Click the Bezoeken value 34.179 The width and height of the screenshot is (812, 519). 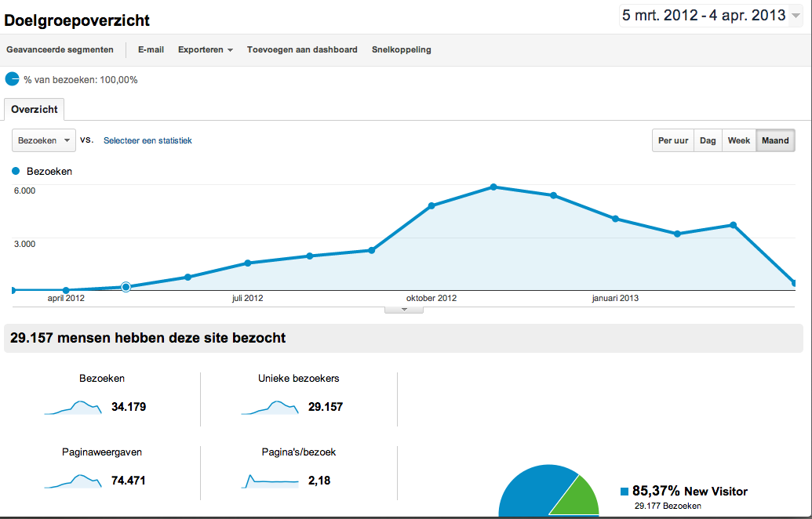129,407
